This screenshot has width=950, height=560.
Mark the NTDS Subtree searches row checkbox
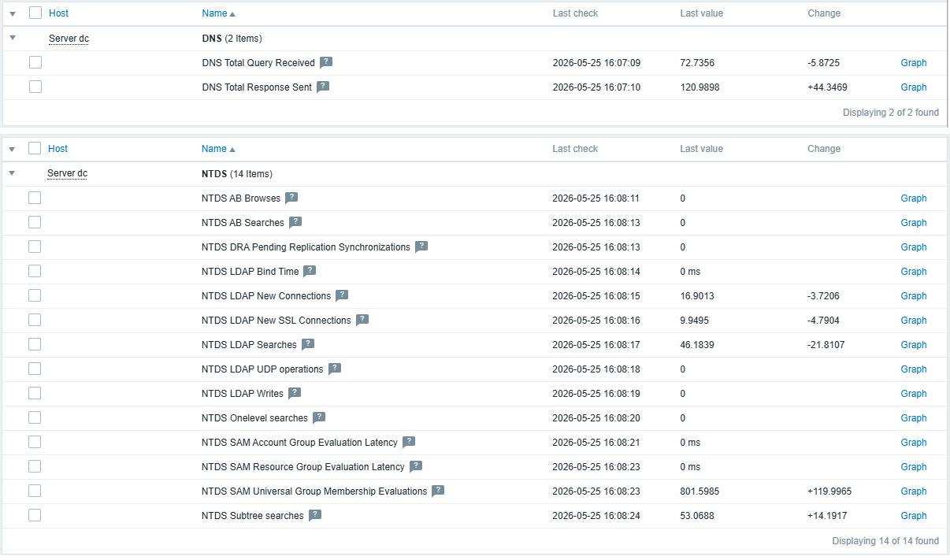[x=35, y=515]
